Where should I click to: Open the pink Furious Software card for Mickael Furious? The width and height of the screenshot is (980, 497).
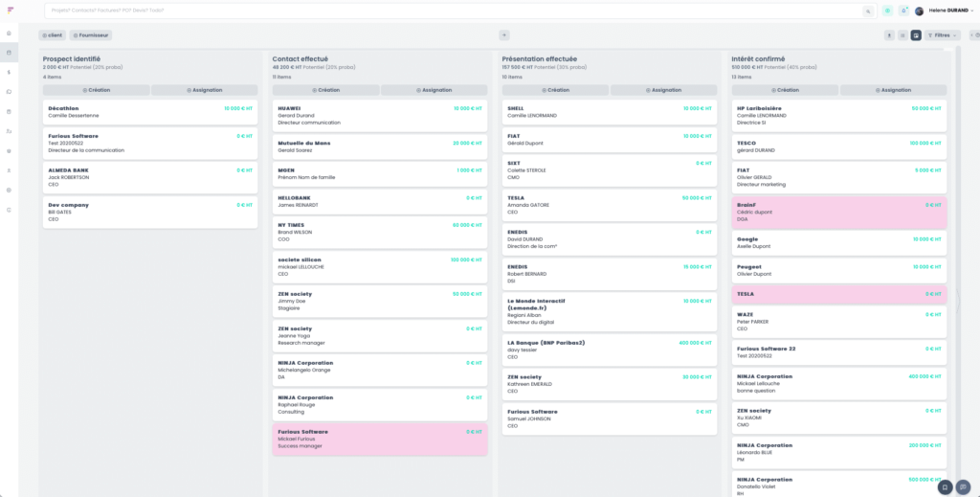coord(380,440)
